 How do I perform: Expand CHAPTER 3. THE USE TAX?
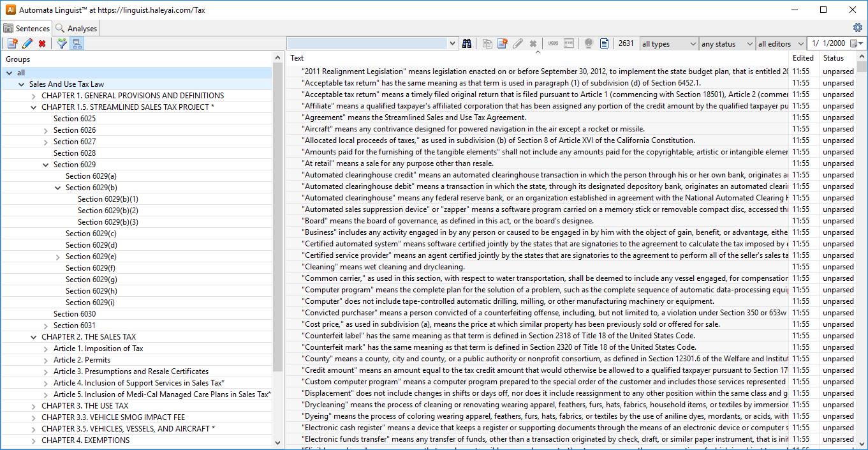[34, 406]
